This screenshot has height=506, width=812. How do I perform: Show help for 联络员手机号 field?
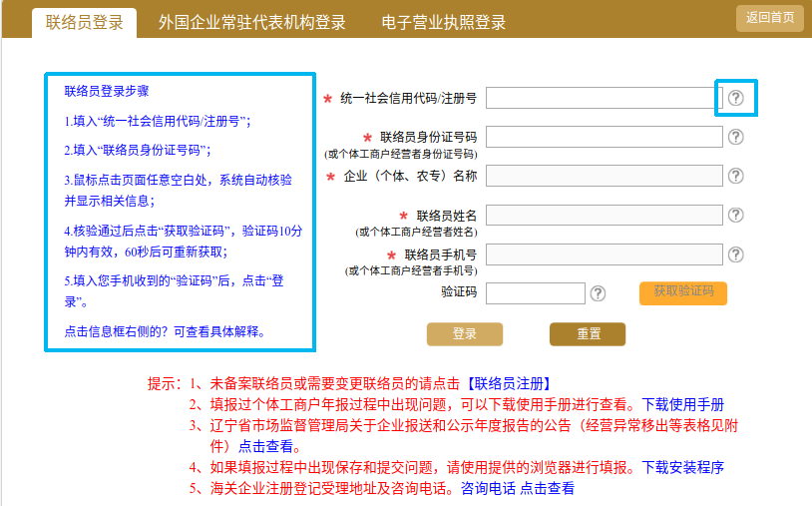pos(736,254)
